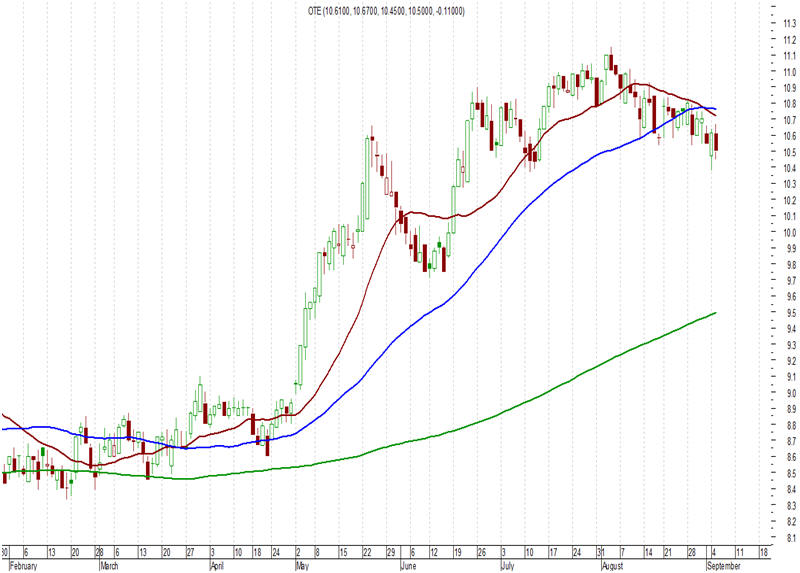
Task: Click date tick 7 on time axis
Action: click(622, 553)
